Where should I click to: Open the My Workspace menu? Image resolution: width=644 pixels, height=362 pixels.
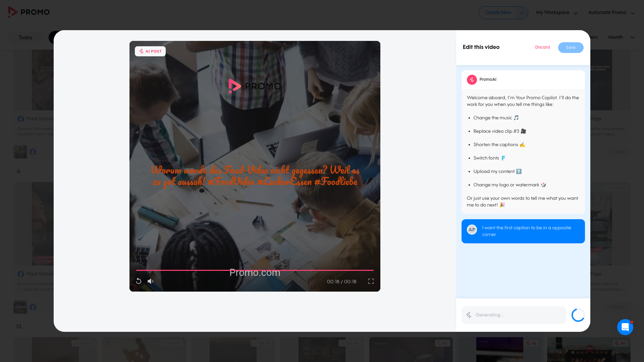(557, 13)
